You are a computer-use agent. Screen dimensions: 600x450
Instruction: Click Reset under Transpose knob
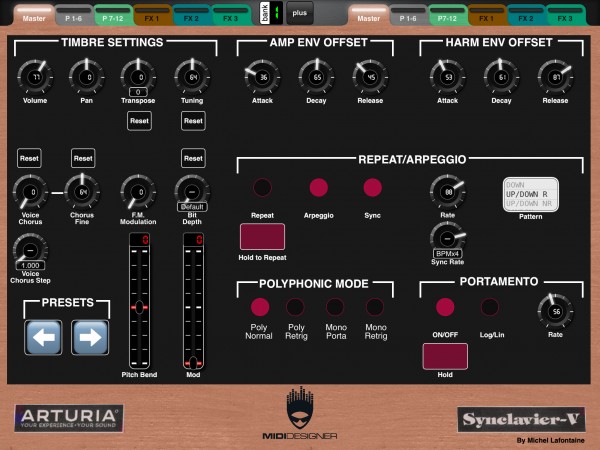point(139,121)
